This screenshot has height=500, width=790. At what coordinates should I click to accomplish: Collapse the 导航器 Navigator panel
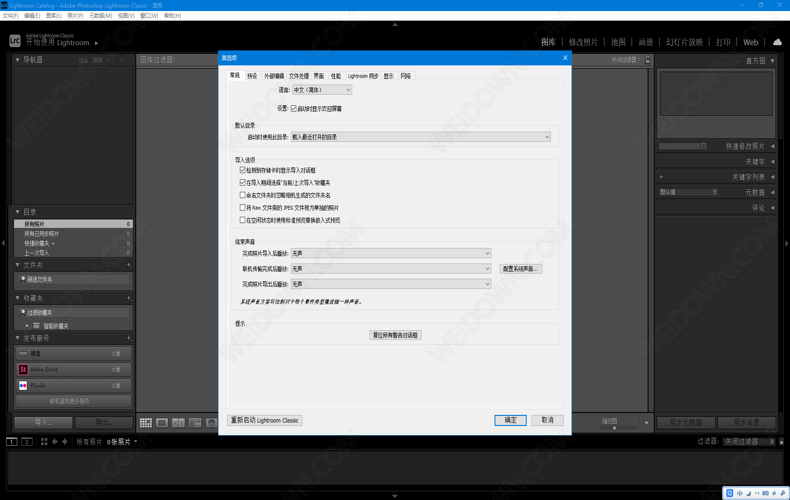click(18, 59)
